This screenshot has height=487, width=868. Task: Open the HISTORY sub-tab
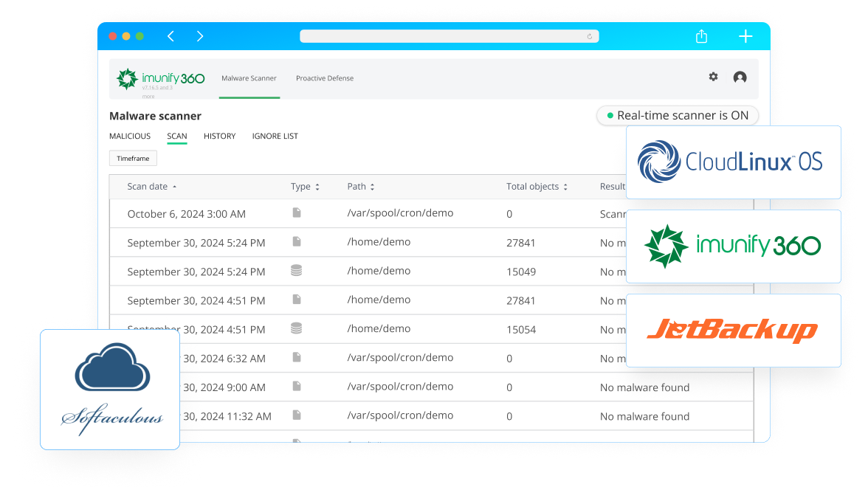219,137
